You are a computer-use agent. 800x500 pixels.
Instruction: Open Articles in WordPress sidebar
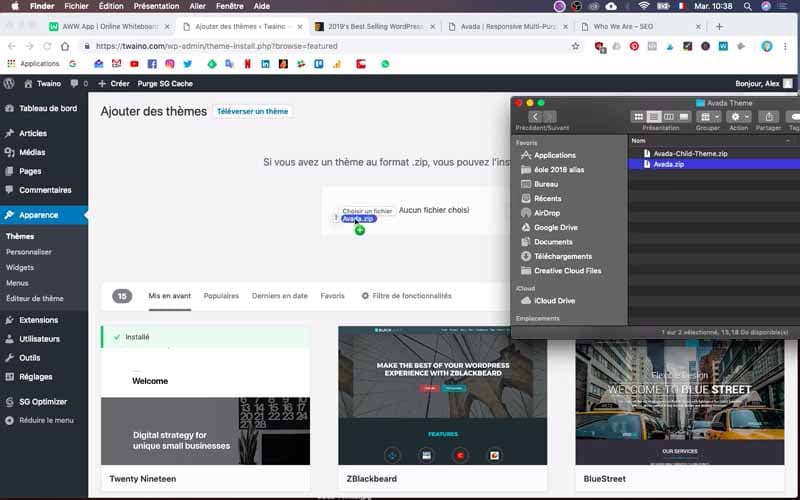[x=44, y=133]
